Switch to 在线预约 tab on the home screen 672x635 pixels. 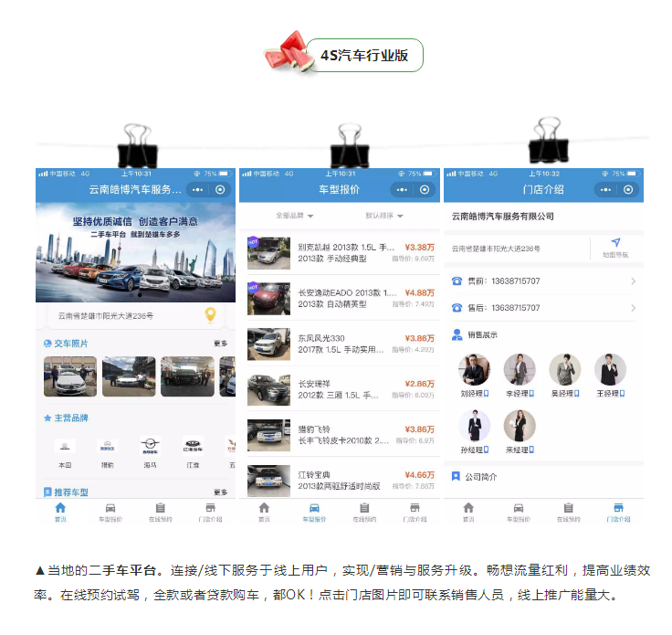click(x=161, y=513)
